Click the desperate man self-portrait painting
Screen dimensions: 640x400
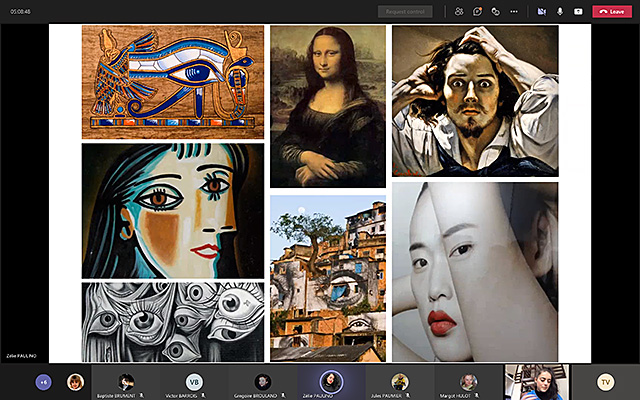475,101
